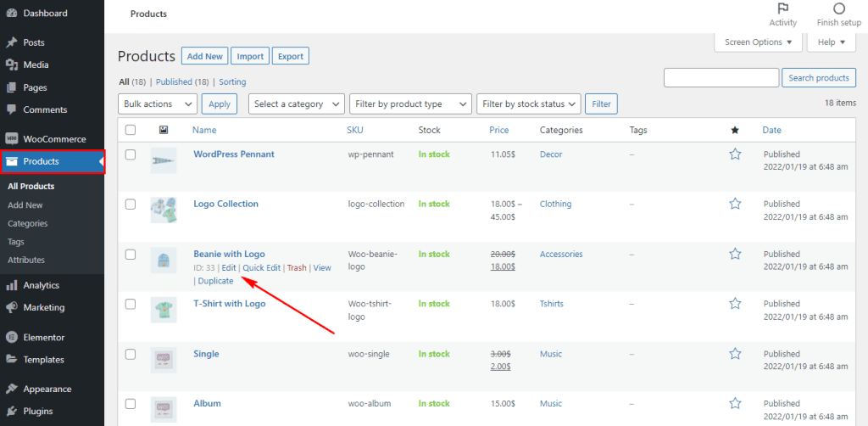Click Edit under Beanie with Logo
868x426 pixels.
pos(229,267)
